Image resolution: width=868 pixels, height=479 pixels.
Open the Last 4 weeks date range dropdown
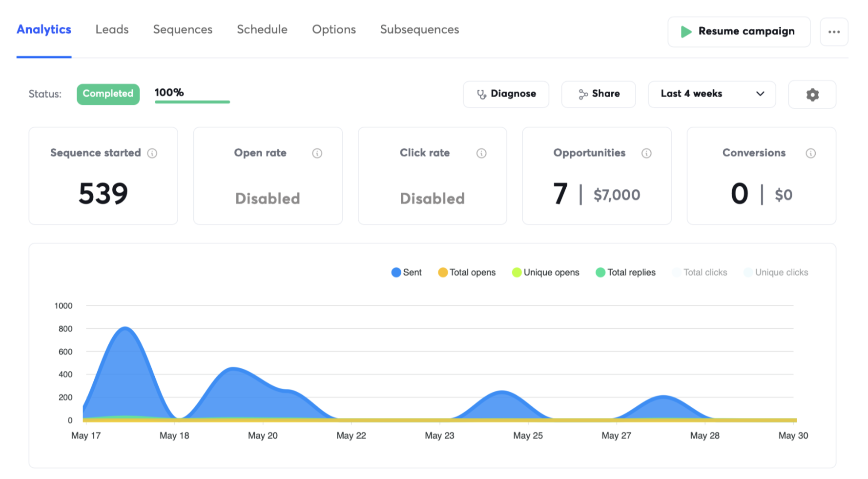[712, 94]
